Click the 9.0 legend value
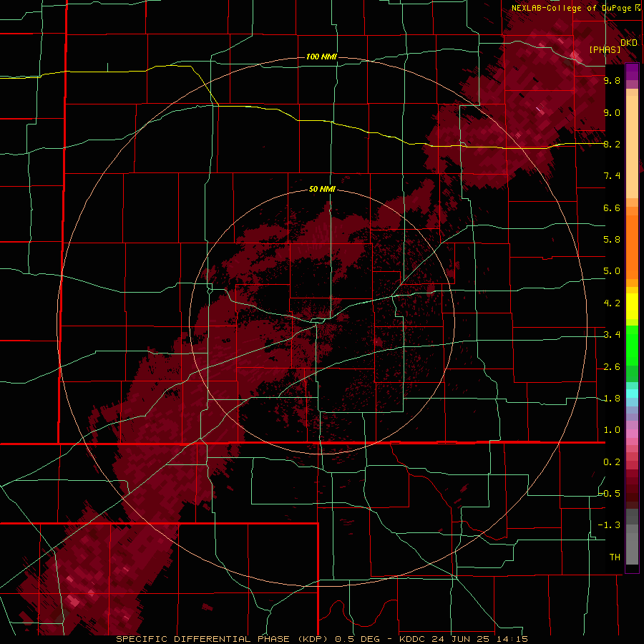 pyautogui.click(x=612, y=112)
